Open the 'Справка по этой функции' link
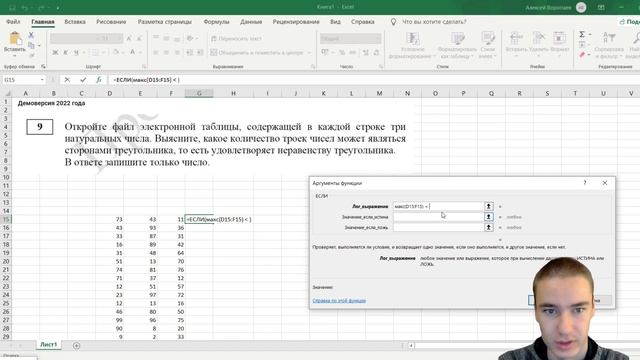 click(x=339, y=300)
